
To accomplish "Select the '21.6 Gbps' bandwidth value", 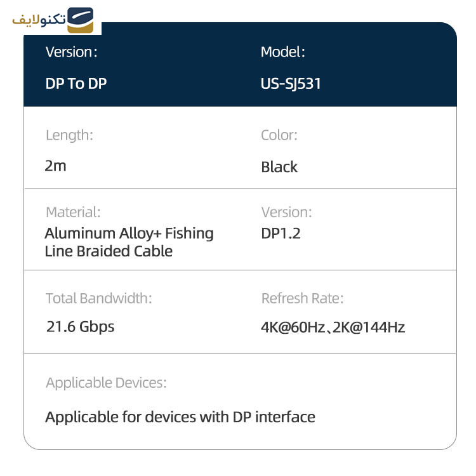I will [x=81, y=327].
